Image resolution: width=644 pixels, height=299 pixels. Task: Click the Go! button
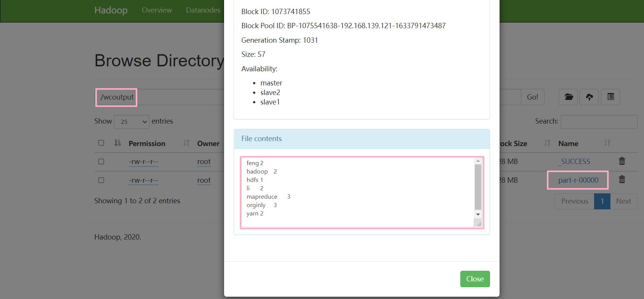532,97
